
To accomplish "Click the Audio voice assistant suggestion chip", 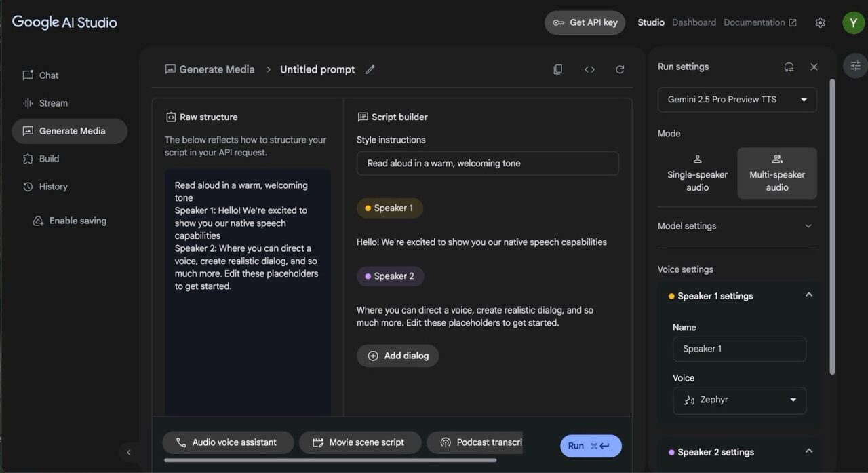I will coord(228,442).
